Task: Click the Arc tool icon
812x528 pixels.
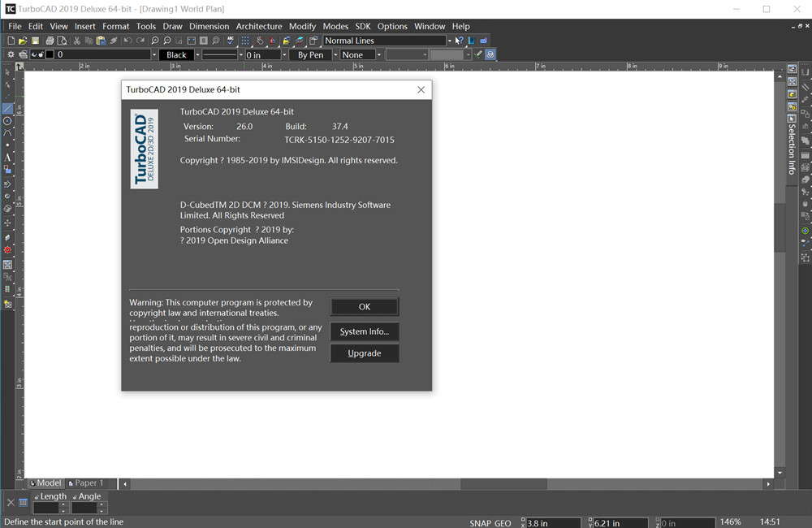Action: click(7, 132)
